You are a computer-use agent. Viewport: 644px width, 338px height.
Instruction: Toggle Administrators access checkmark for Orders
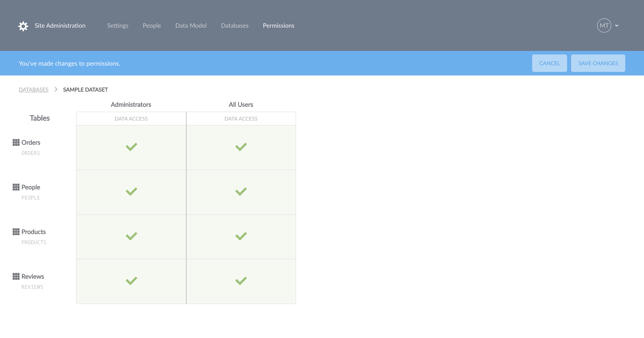pos(131,147)
